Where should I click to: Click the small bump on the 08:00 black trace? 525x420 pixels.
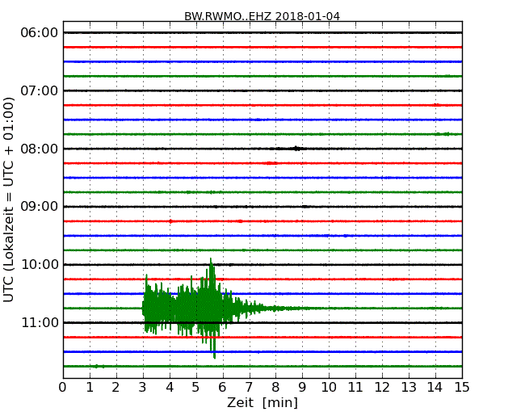(296, 149)
